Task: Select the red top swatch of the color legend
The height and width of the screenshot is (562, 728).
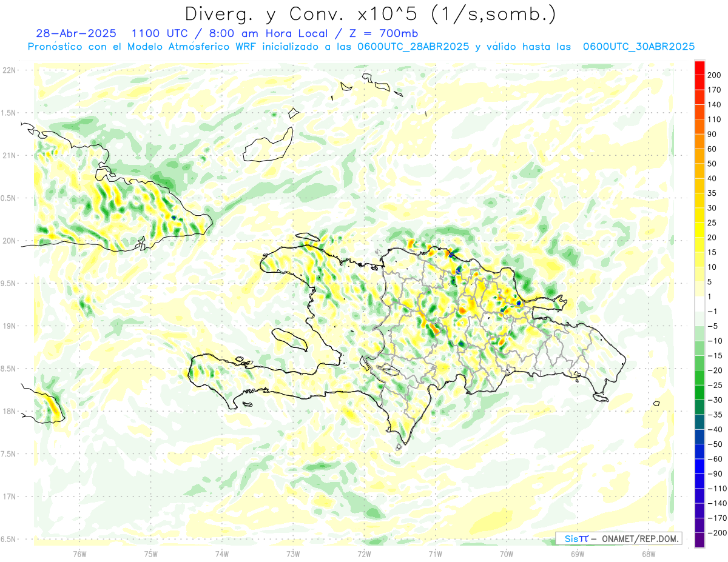Action: click(699, 67)
